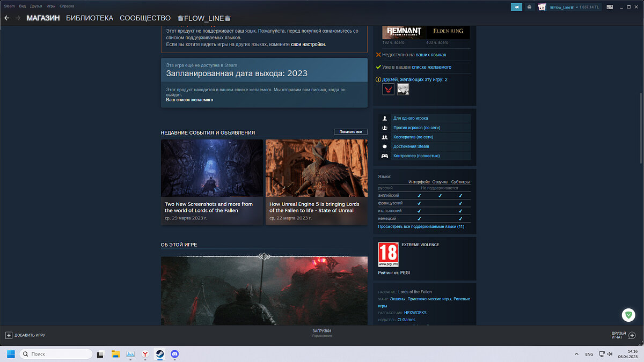Open the Игры menu
Image resolution: width=644 pixels, height=362 pixels.
click(x=50, y=6)
